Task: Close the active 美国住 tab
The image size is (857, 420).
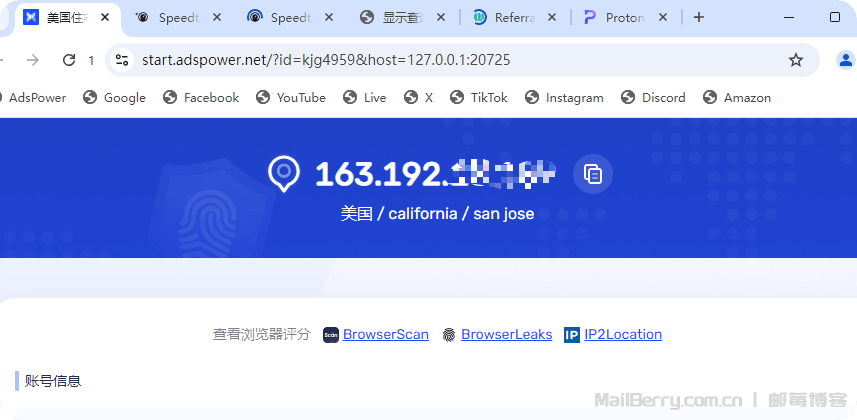Action: coord(105,17)
